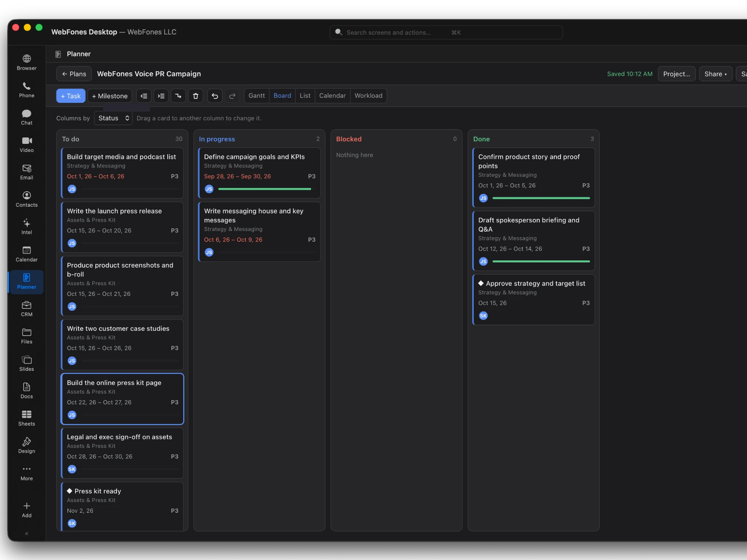
Task: Click the undo arrow icon
Action: coord(215,96)
